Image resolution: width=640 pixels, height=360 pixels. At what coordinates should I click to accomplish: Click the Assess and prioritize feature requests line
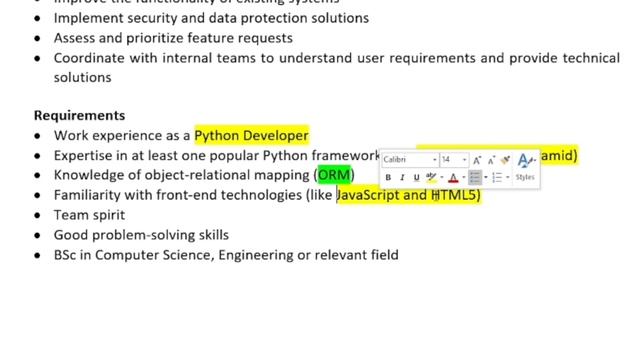[173, 38]
